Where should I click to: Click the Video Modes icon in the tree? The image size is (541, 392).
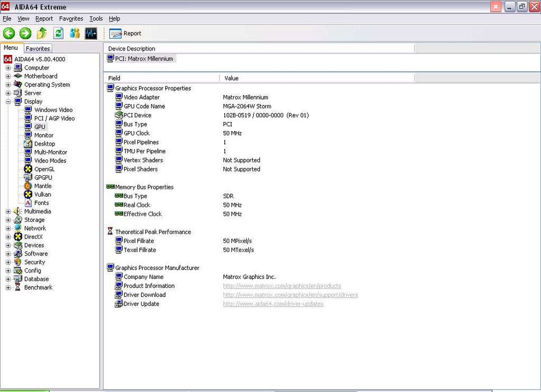(x=28, y=161)
